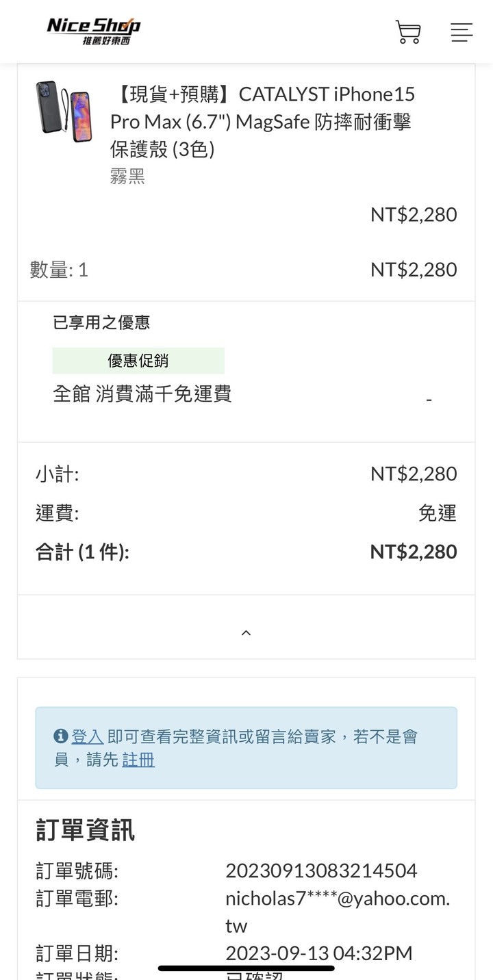Tap the Nice Shop logo
This screenshot has width=493, height=980.
tap(93, 31)
